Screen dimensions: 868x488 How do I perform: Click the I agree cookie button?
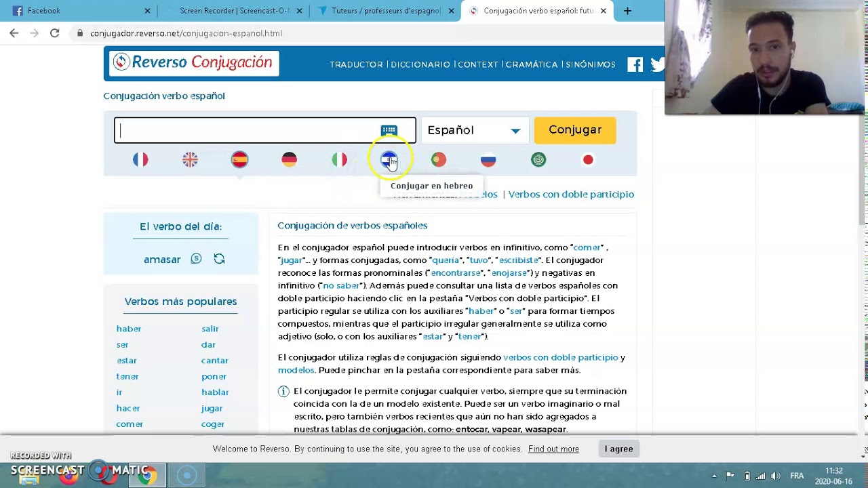click(618, 449)
